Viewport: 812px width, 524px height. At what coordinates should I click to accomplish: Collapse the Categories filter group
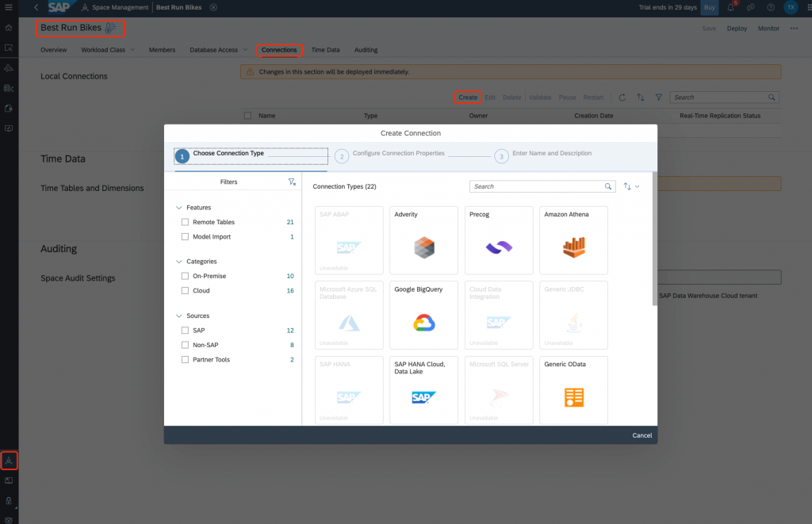(x=178, y=262)
